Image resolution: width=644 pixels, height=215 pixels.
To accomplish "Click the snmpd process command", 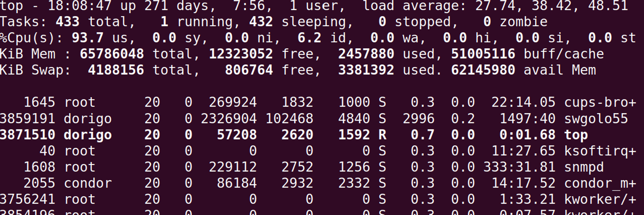I will 584,167.
